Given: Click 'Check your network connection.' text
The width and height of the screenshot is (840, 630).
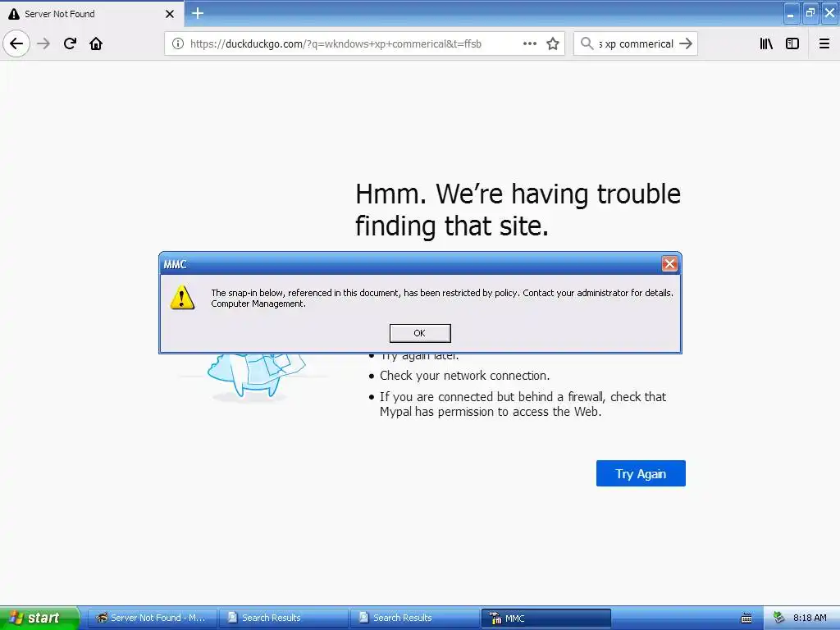Looking at the screenshot, I should pos(465,376).
